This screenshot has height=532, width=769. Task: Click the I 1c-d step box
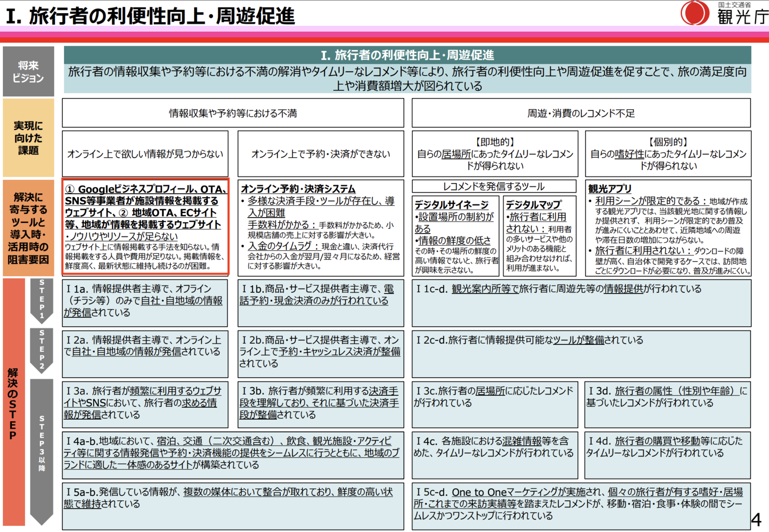[581, 303]
